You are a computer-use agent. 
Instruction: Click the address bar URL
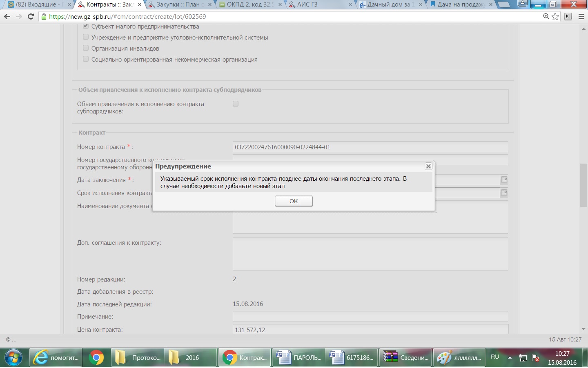point(127,17)
